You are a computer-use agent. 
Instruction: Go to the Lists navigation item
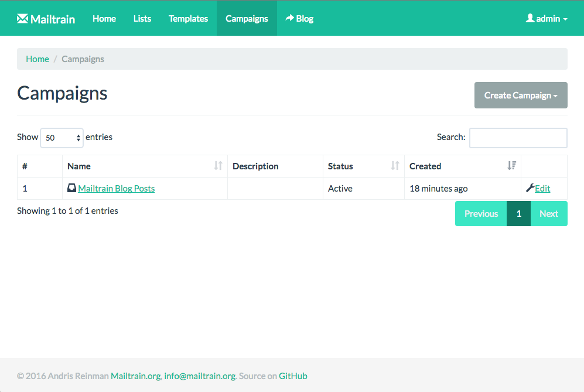click(142, 19)
